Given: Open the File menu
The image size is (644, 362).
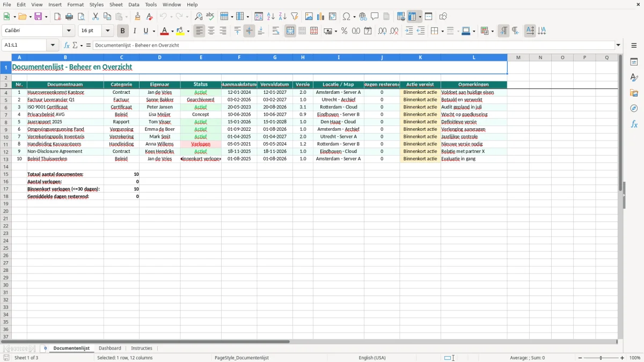Looking at the screenshot, I should pos(6,4).
